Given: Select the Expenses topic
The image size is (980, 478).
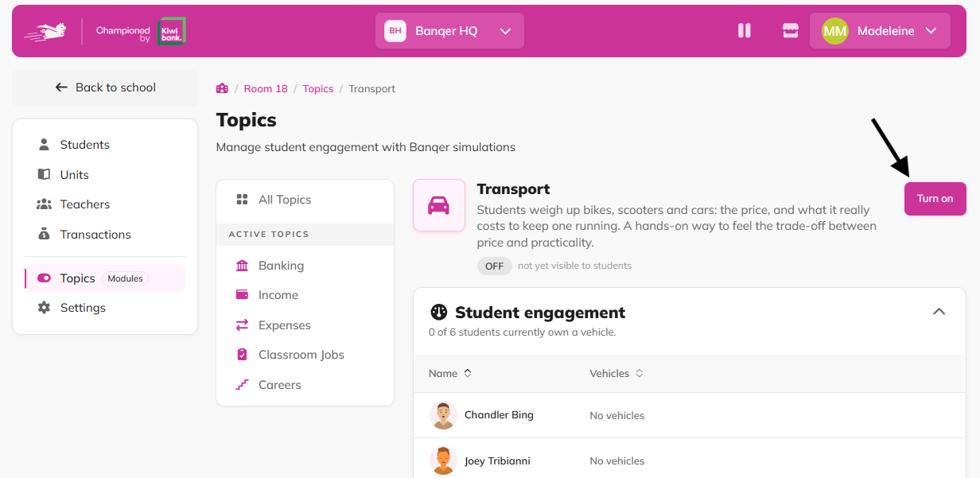Looking at the screenshot, I should (x=305, y=325).
